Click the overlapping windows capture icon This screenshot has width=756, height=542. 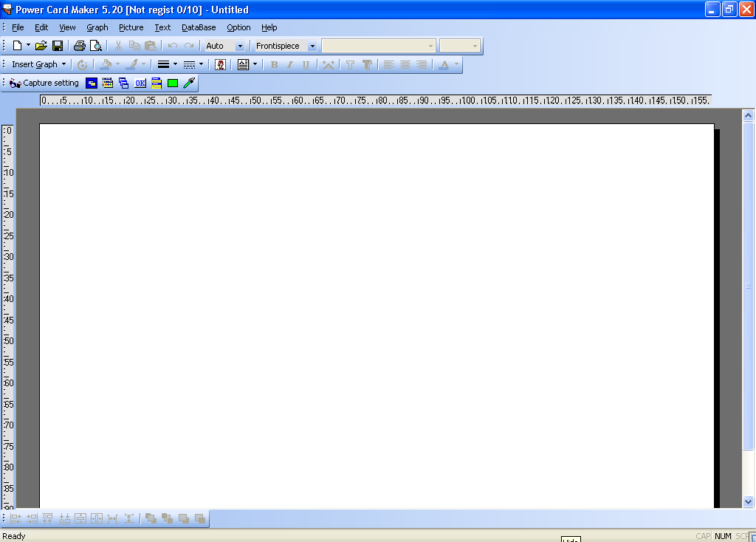124,83
